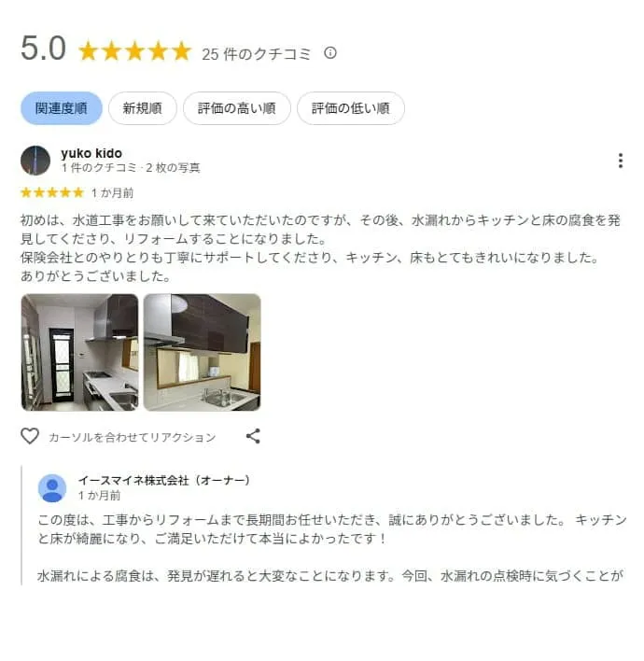Click the info icon beside 25 件のクチコミ

tap(330, 52)
